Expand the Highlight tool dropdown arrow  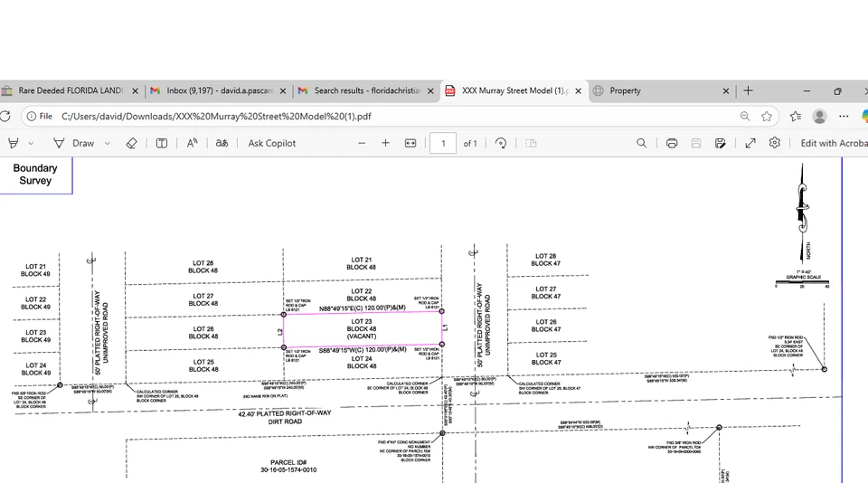[31, 143]
